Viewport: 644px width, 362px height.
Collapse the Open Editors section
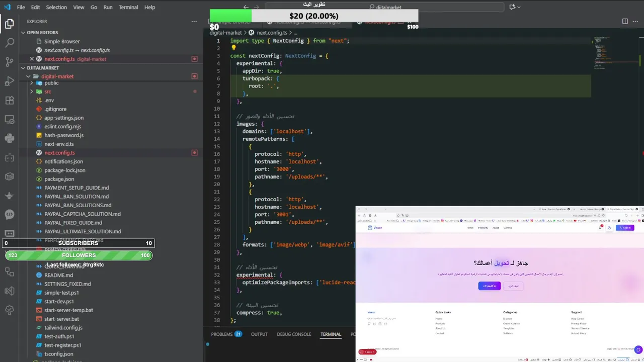coord(23,33)
